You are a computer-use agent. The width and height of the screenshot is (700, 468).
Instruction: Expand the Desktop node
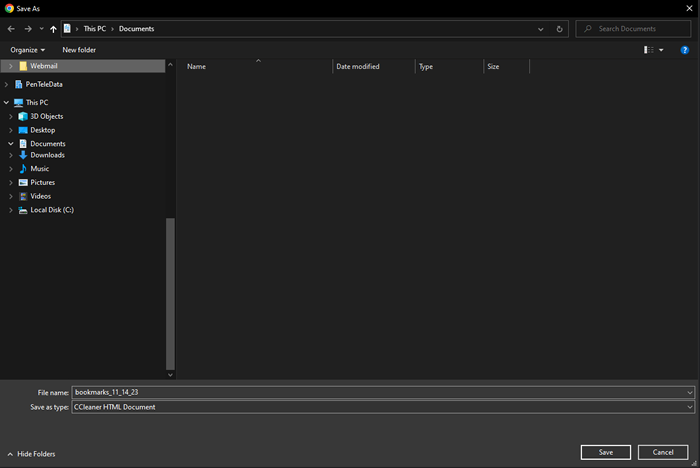(11, 130)
